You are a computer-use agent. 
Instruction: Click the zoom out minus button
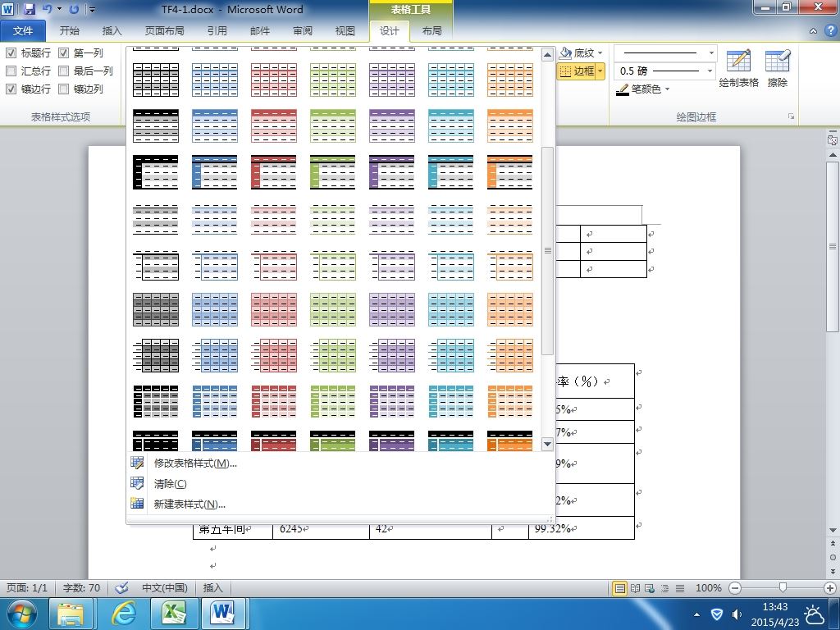pyautogui.click(x=736, y=588)
